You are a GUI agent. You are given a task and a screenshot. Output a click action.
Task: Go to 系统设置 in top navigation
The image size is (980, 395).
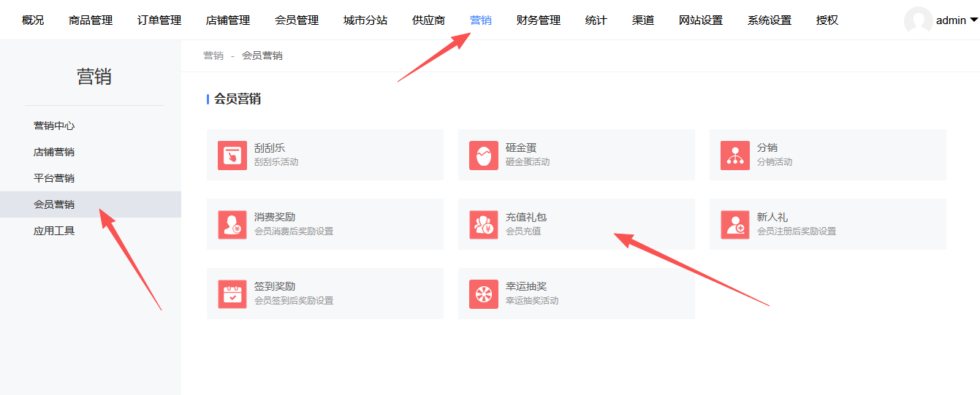click(770, 20)
